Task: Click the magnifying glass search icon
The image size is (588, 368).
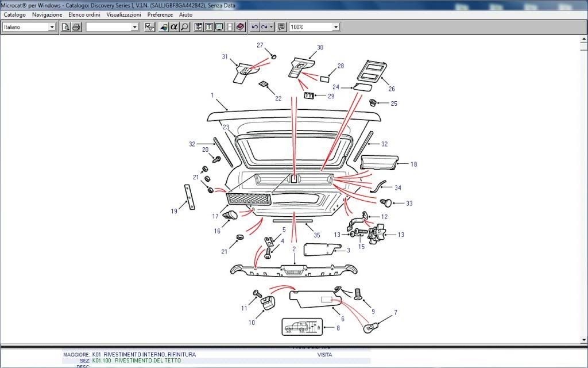Action: [x=184, y=27]
